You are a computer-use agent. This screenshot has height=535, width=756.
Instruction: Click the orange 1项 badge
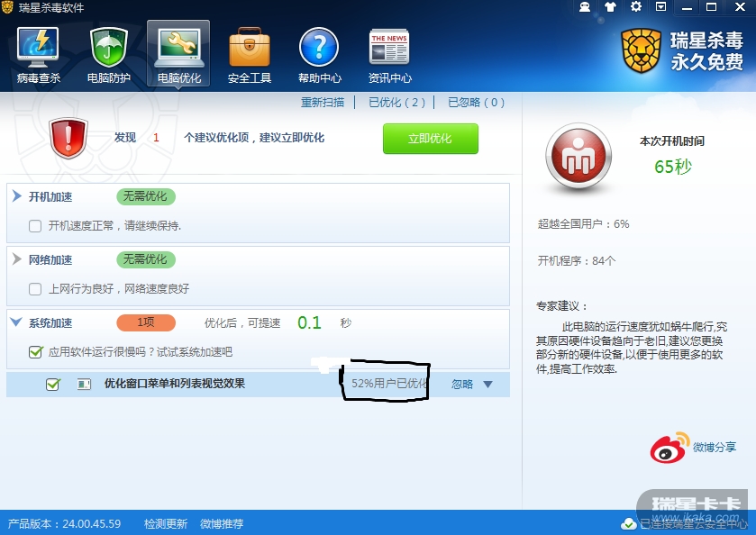pos(146,322)
